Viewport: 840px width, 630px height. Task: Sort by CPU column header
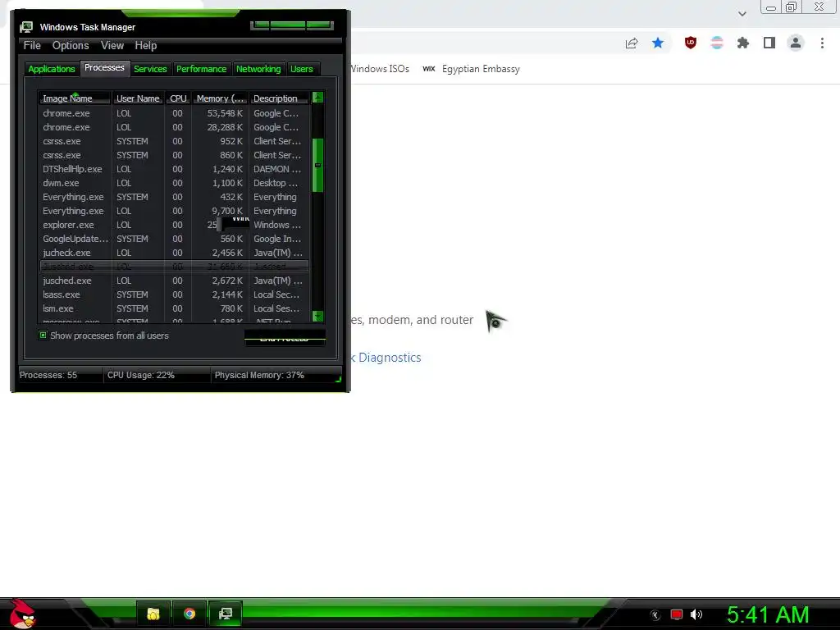[178, 98]
